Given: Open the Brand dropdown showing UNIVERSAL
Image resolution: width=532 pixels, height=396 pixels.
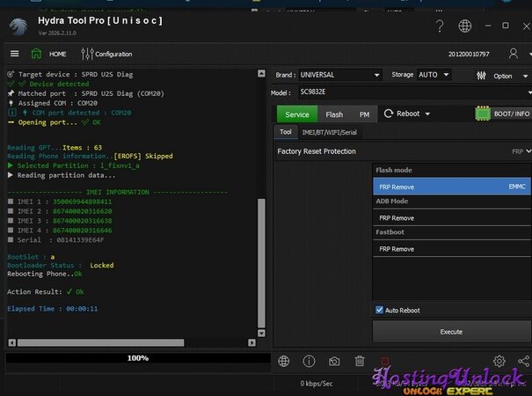Looking at the screenshot, I should (x=340, y=76).
